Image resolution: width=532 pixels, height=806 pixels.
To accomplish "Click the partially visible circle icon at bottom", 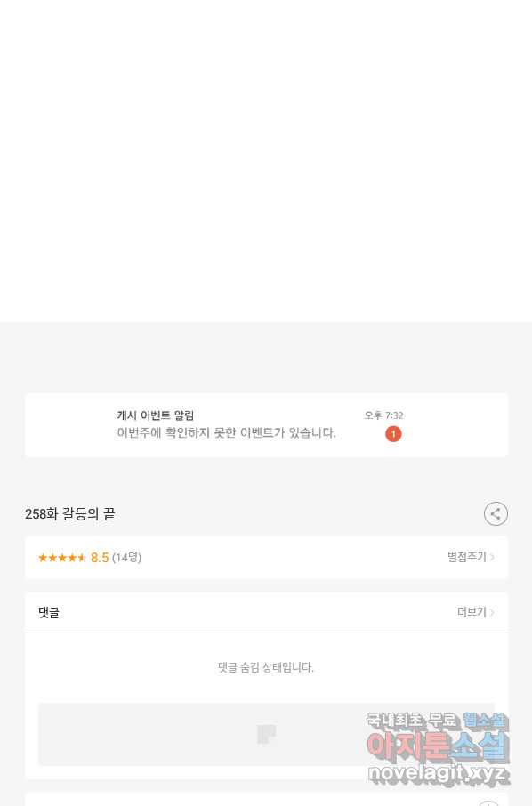I will click(x=488, y=803).
